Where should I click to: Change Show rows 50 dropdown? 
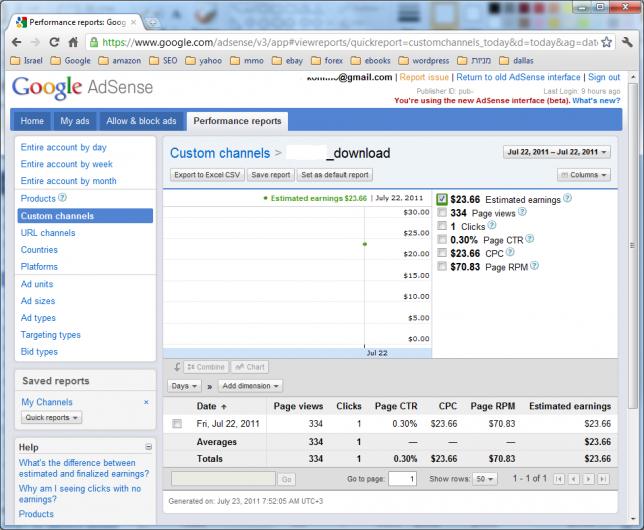point(485,479)
